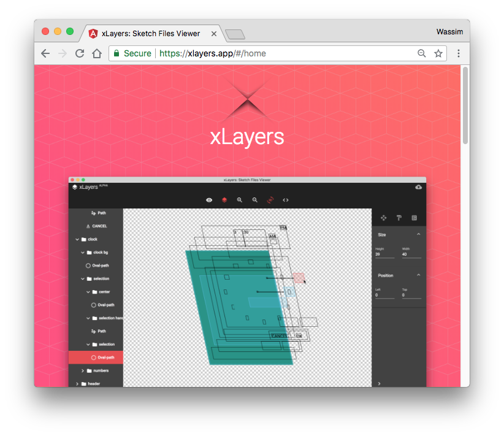Click the Height field showing 39
The image size is (504, 436).
(x=385, y=254)
